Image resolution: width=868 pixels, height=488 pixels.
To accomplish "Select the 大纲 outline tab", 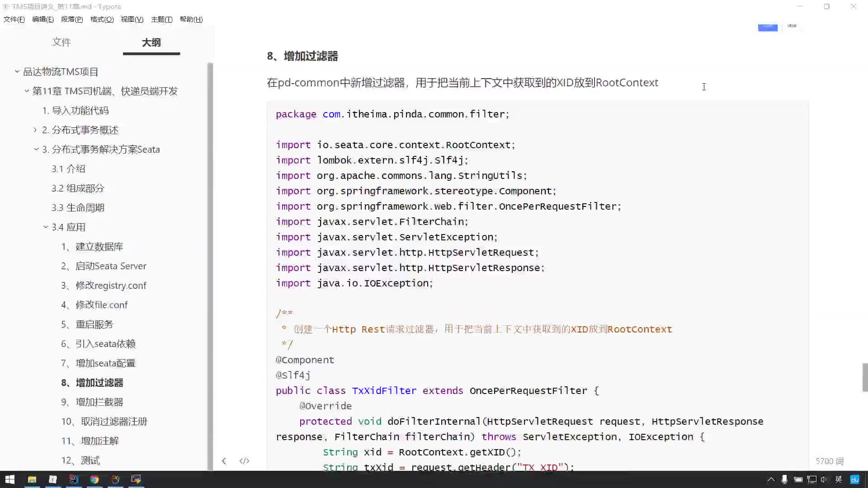I will coord(151,42).
